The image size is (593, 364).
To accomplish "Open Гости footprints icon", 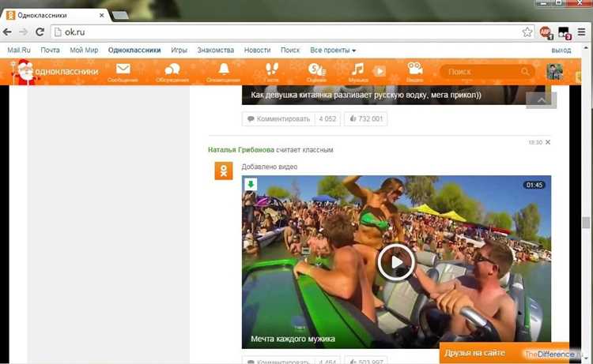I will pos(271,70).
